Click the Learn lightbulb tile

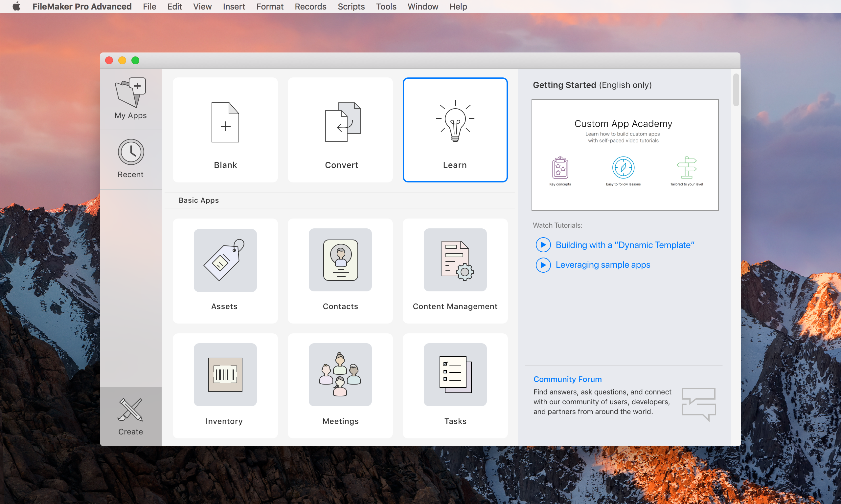(455, 130)
